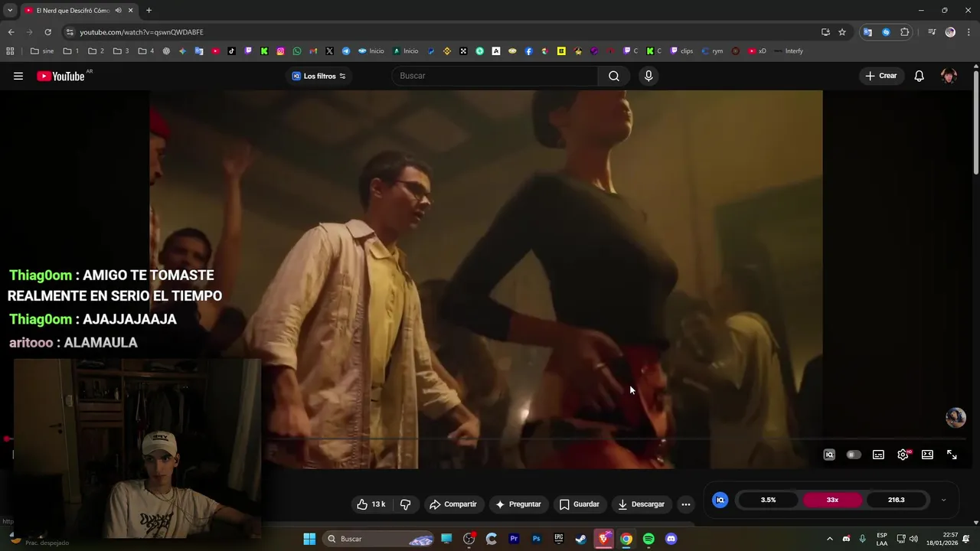The height and width of the screenshot is (551, 980).
Task: Toggle autoplay switch in the player
Action: pos(854,455)
